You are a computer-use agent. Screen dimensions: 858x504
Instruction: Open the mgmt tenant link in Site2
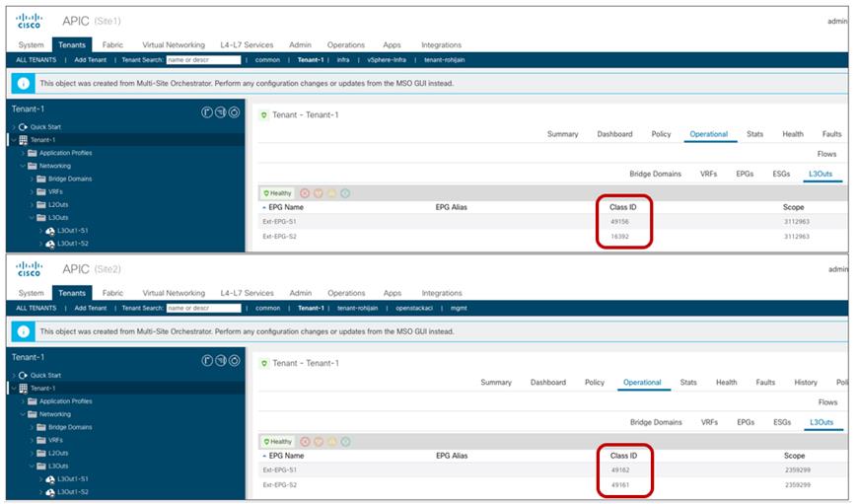tap(459, 309)
